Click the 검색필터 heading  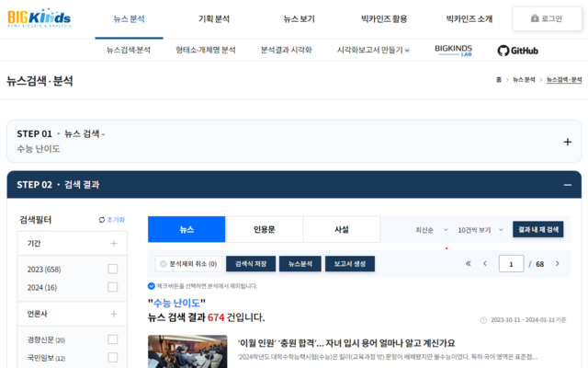[35, 220]
